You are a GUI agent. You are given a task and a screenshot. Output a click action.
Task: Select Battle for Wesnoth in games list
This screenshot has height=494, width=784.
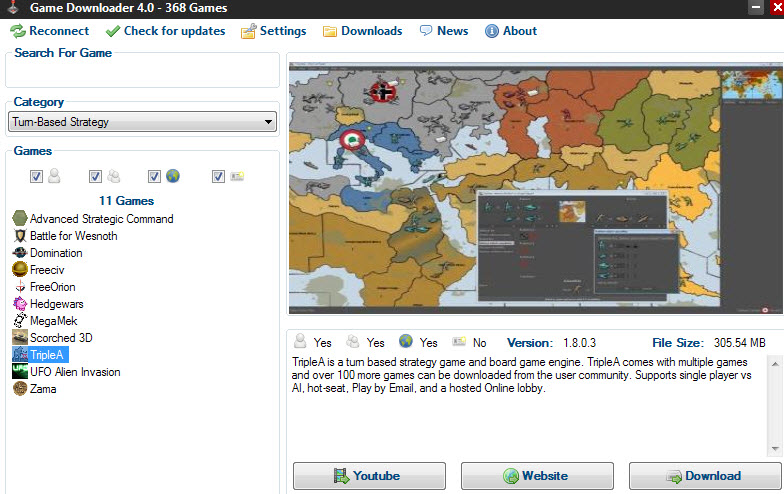tap(74, 236)
